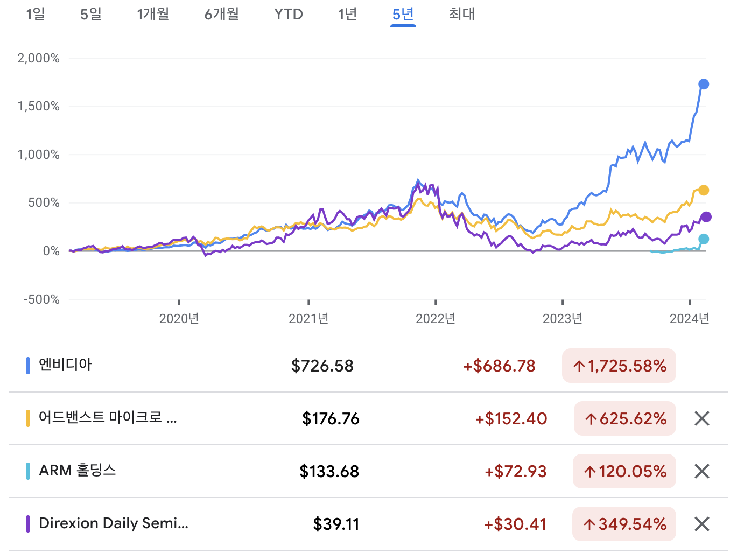Image resolution: width=744 pixels, height=560 pixels.
Task: Click the 1,500% y-axis label
Action: pyautogui.click(x=38, y=106)
